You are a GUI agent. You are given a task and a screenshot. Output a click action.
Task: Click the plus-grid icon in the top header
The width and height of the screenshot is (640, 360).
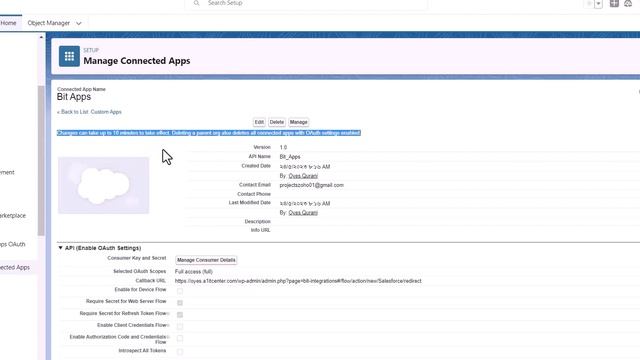point(614,3)
